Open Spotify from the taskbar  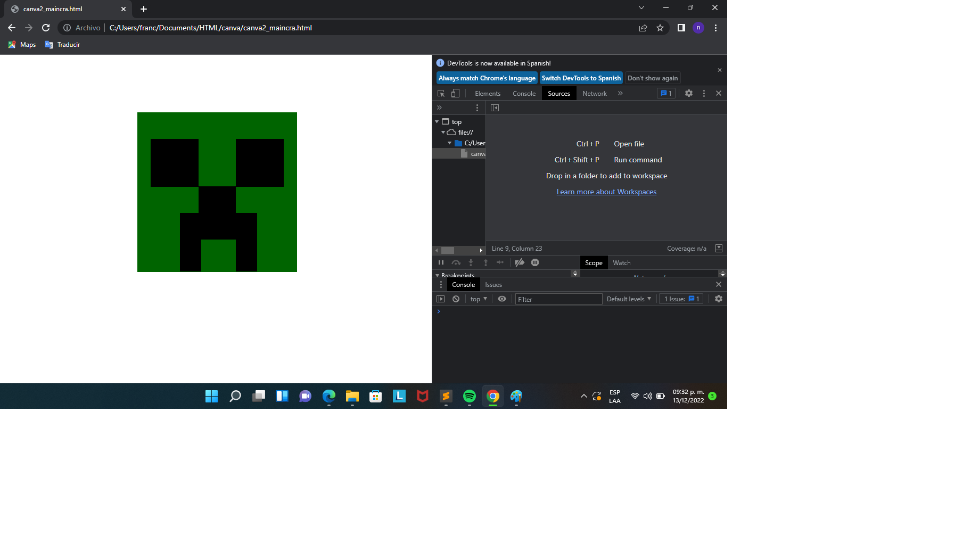click(x=470, y=396)
